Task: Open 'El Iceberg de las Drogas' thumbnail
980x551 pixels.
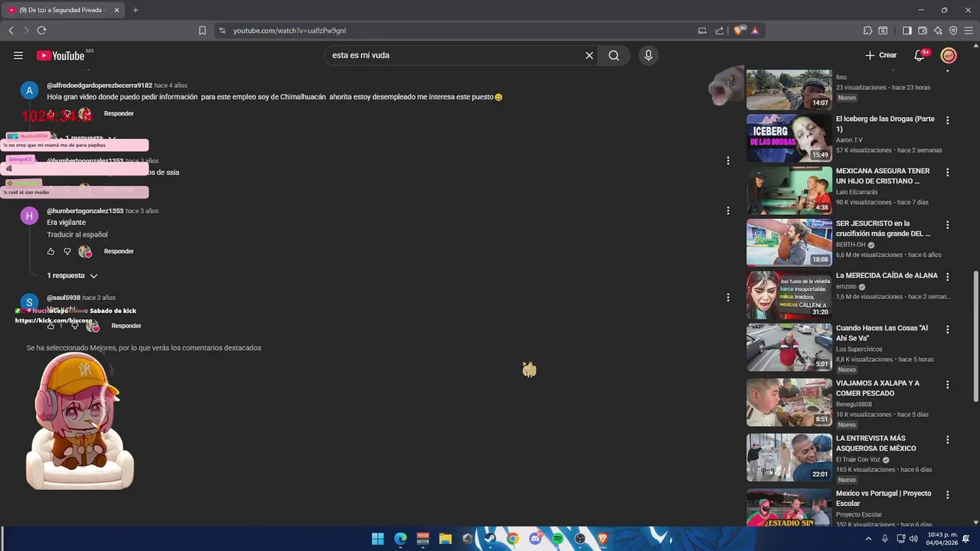Action: pyautogui.click(x=789, y=139)
